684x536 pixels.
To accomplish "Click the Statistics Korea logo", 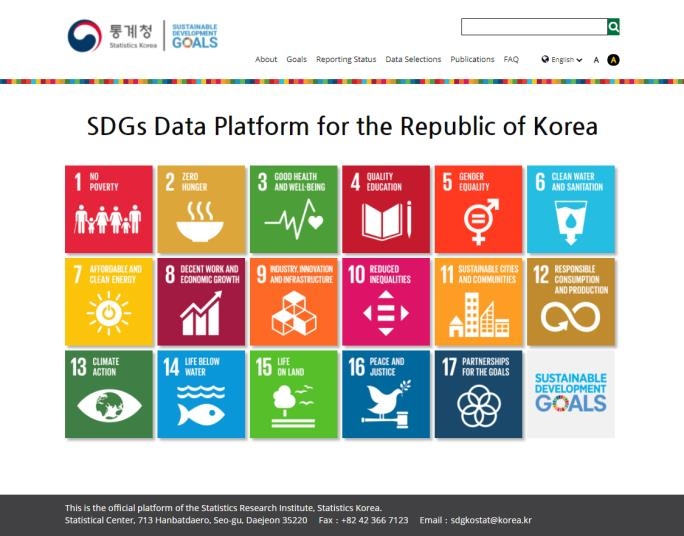I will click(x=112, y=35).
